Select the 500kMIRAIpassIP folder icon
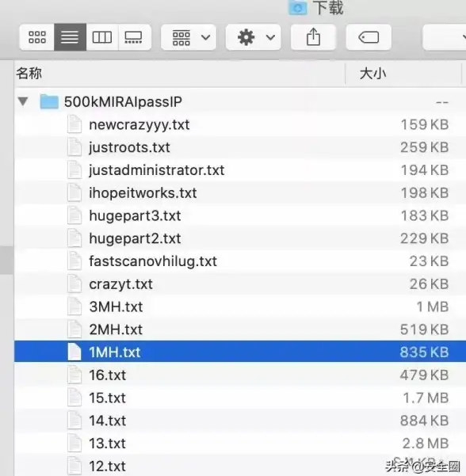Image resolution: width=466 pixels, height=476 pixels. [x=49, y=101]
